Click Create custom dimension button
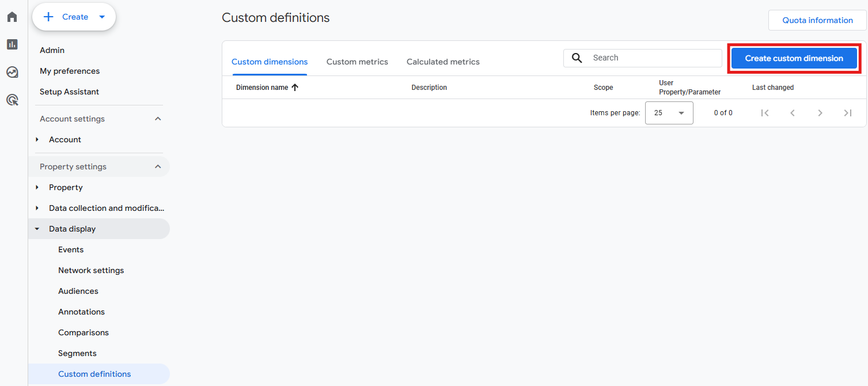The height and width of the screenshot is (386, 868). coord(794,58)
